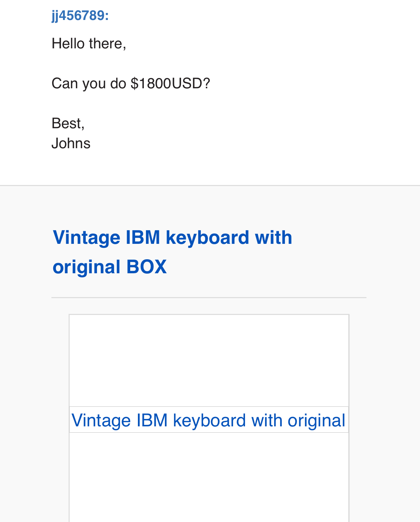
Task: Click 'IBM' in the bold listing heading
Action: [x=143, y=237]
